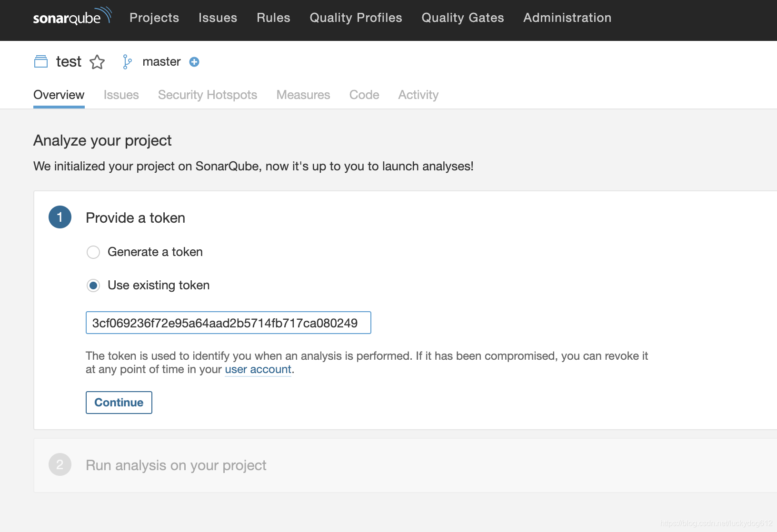Viewport: 777px width, 532px height.
Task: Click the Analyze your project heading
Action: [x=102, y=140]
